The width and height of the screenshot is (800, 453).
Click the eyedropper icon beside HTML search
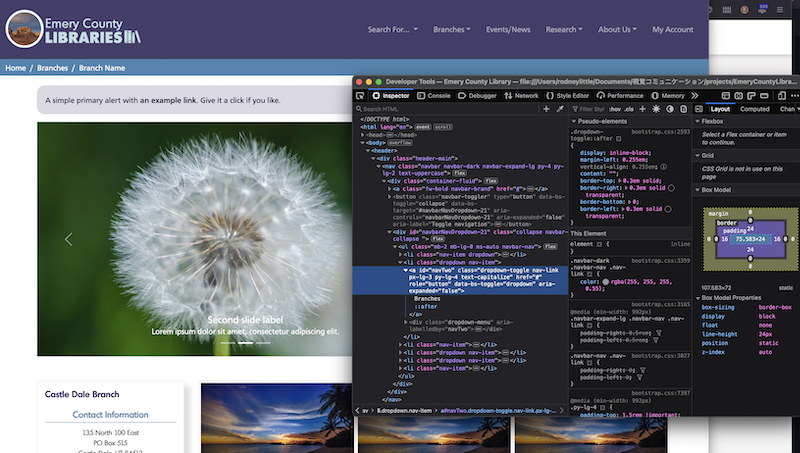[560, 109]
